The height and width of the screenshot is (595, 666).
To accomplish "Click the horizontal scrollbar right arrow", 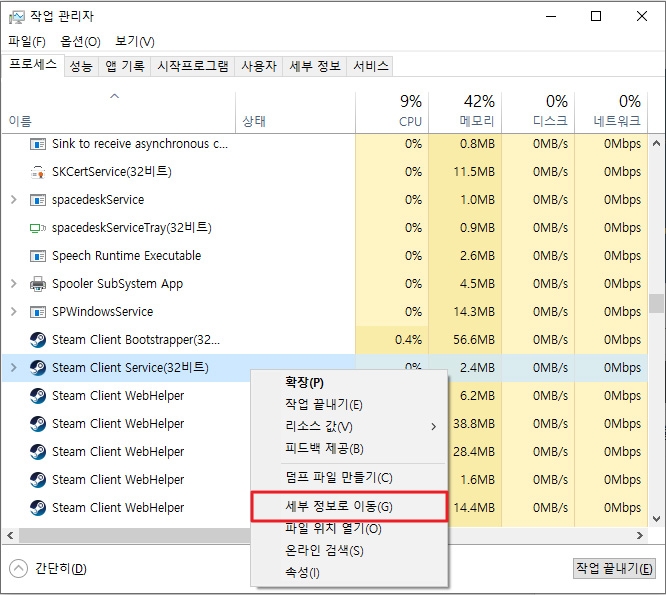I will point(640,536).
